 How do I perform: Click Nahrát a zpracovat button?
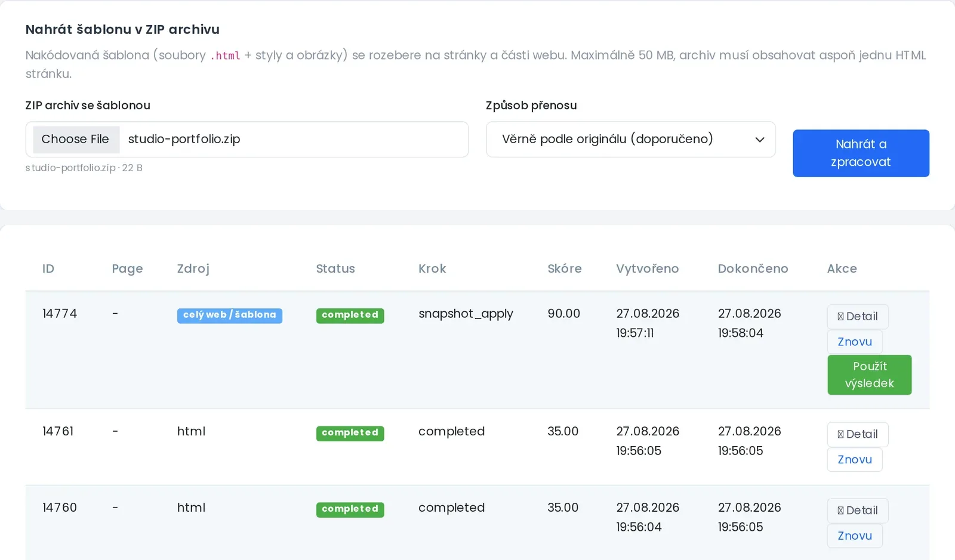tap(861, 153)
